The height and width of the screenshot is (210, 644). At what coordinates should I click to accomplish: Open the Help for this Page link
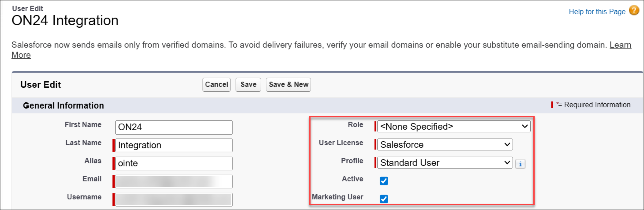(x=597, y=11)
